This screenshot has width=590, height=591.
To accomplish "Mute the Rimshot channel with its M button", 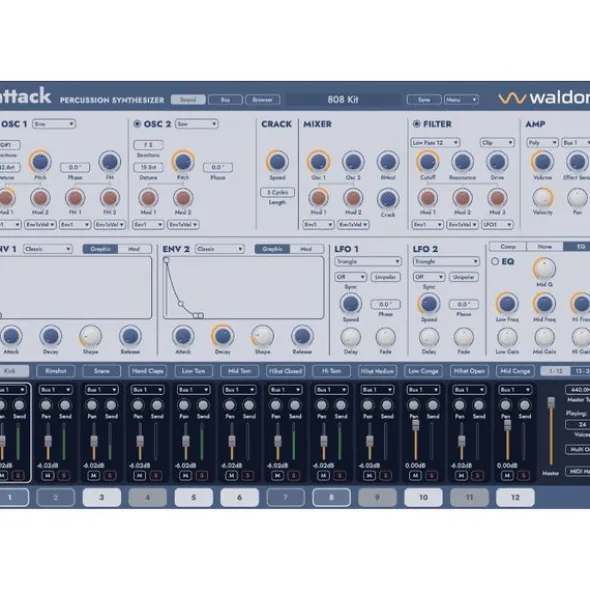I will point(48,476).
